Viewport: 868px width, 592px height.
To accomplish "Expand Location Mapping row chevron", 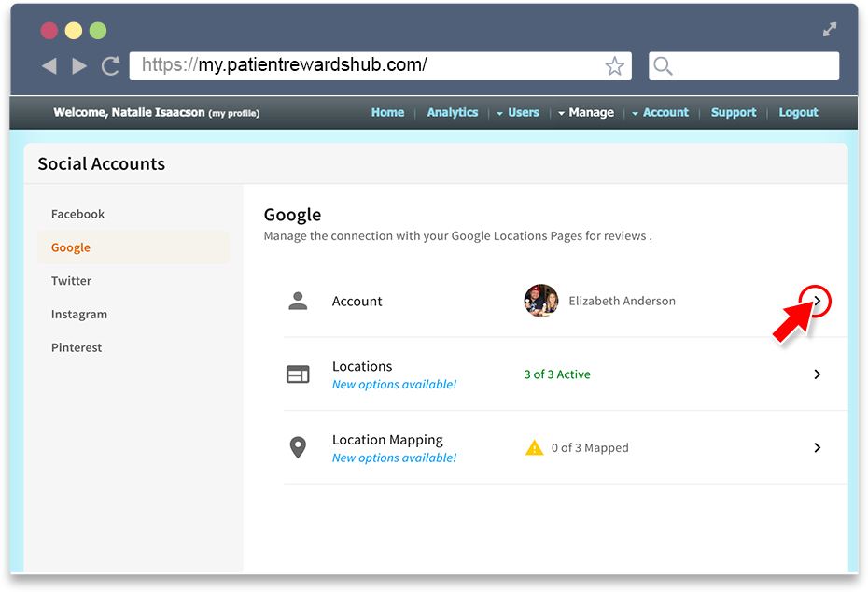I will [817, 447].
